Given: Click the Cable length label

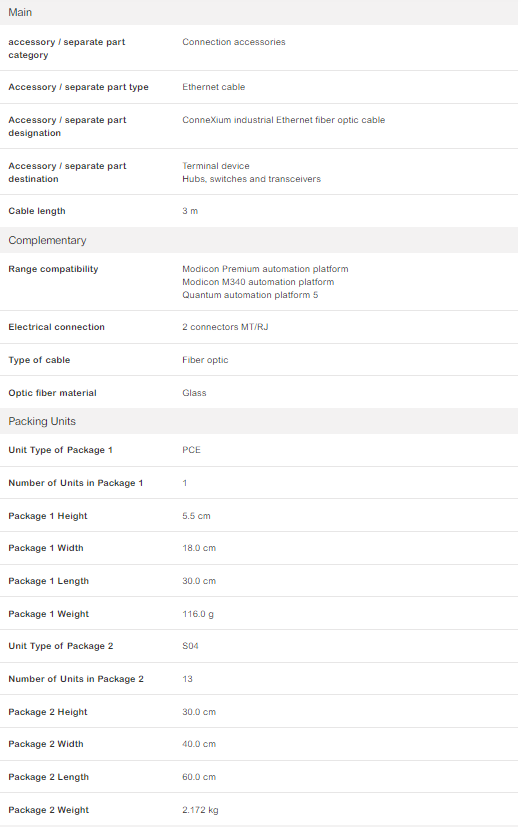Looking at the screenshot, I should [37, 211].
